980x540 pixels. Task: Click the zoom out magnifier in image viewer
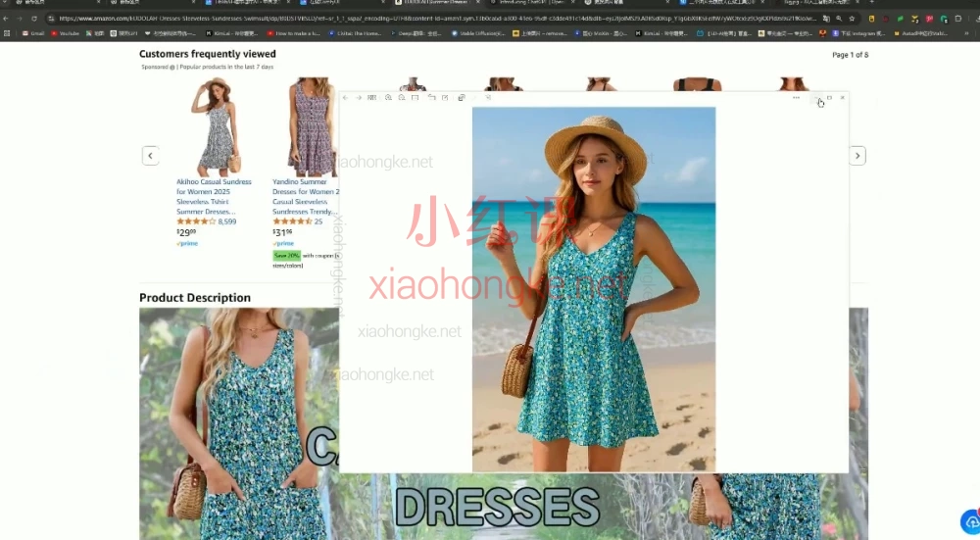point(402,98)
